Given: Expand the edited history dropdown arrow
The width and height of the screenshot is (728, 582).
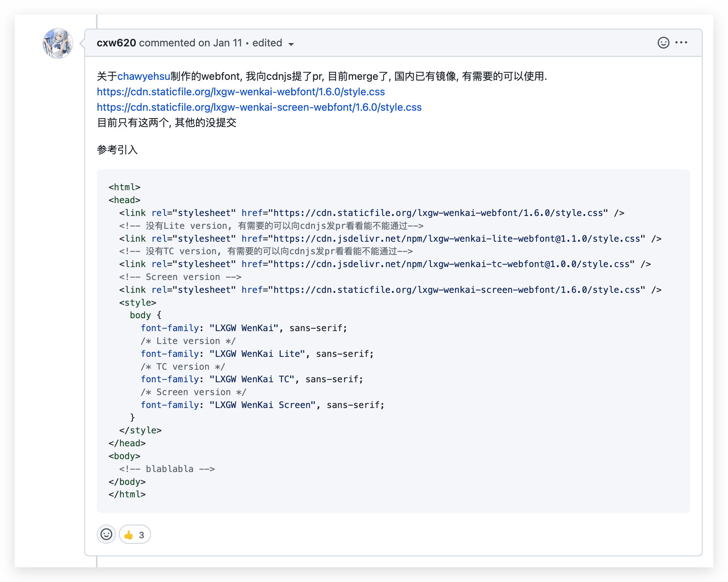Looking at the screenshot, I should pyautogui.click(x=291, y=44).
